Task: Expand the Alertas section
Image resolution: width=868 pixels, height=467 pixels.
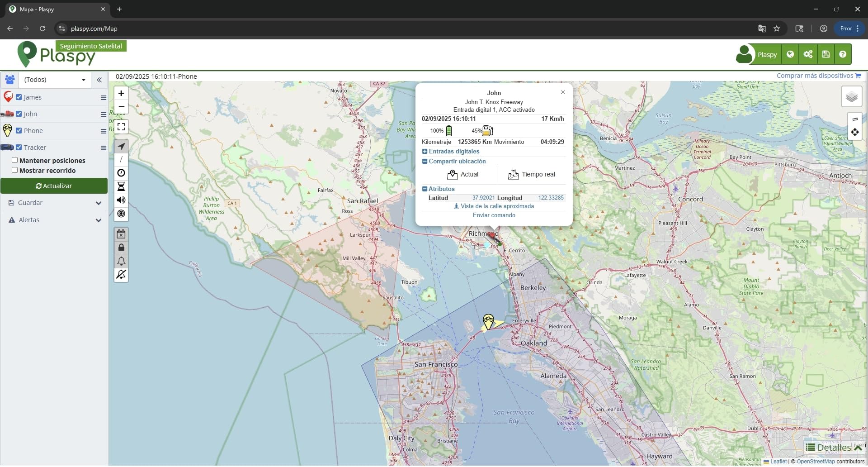Action: [x=54, y=220]
